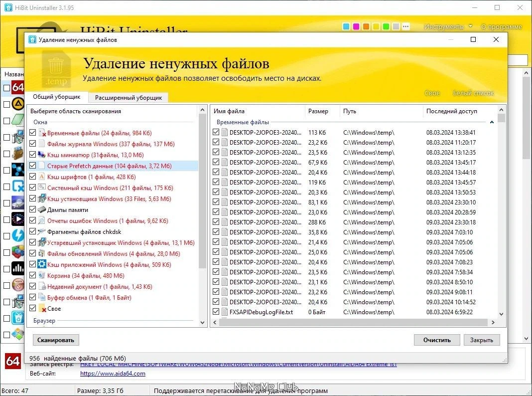
Task: Click the Устаревший установщик Windows icon
Action: (42, 242)
